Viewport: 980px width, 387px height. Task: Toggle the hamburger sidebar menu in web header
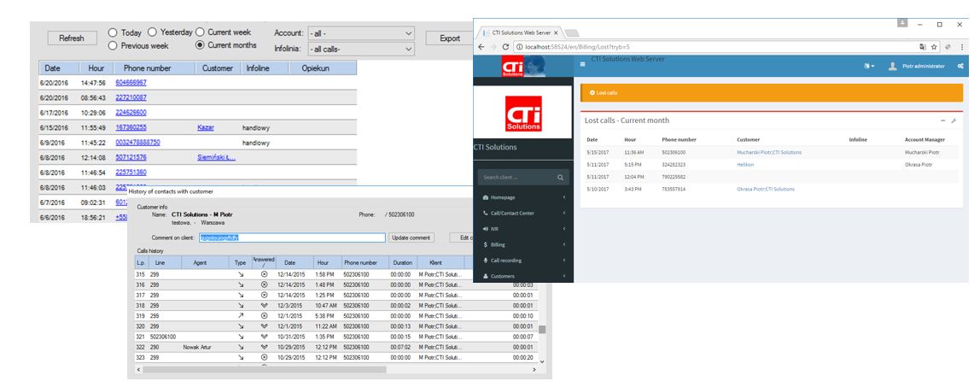[x=582, y=64]
